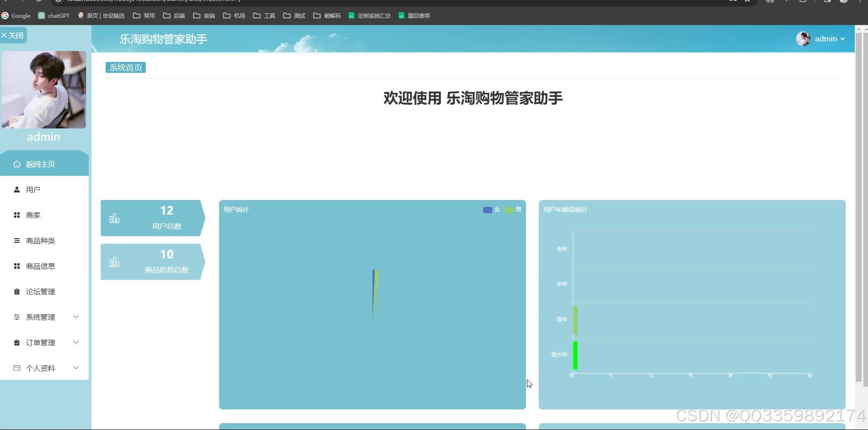
Task: Expand the 系统管理 submenu chevron
Action: (76, 317)
